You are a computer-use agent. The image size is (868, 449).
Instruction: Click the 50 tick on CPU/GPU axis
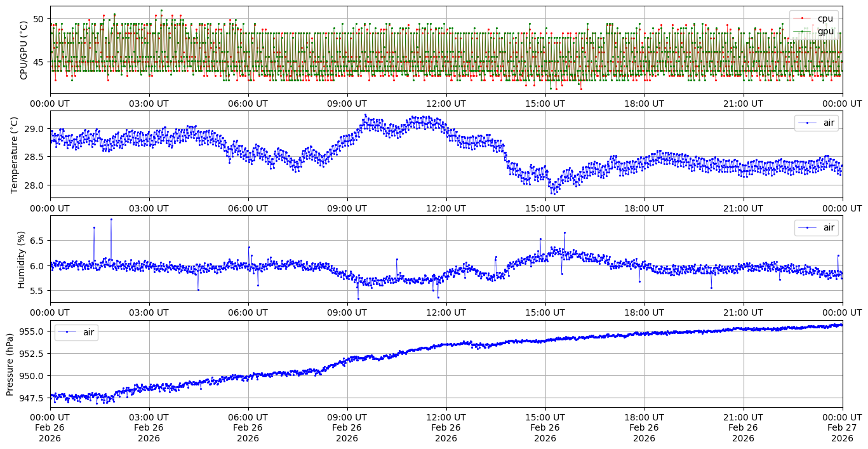pos(39,19)
